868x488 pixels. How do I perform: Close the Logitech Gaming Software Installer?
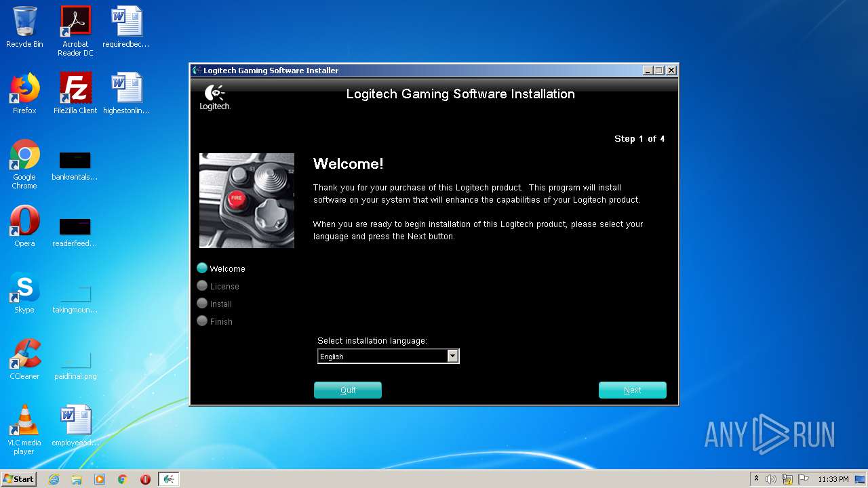pyautogui.click(x=671, y=70)
